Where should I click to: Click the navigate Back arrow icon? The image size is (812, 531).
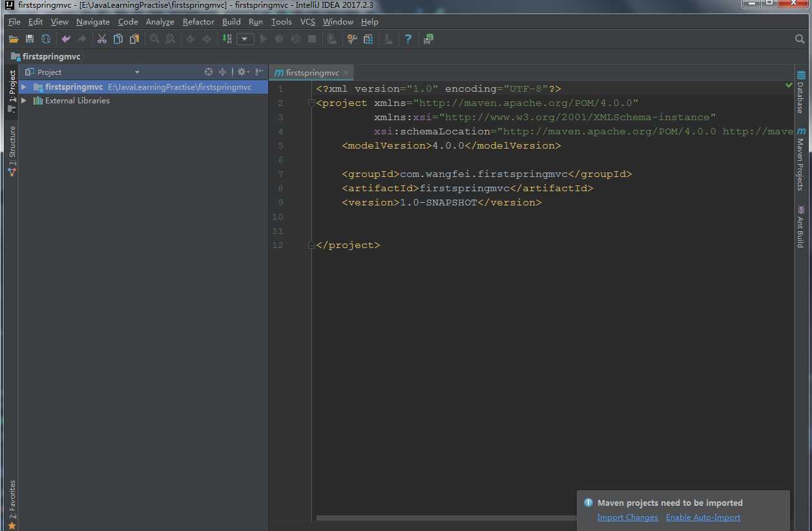191,39
